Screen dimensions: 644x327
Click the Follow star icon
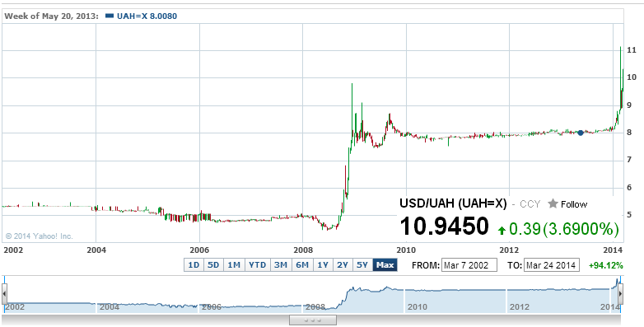[553, 203]
